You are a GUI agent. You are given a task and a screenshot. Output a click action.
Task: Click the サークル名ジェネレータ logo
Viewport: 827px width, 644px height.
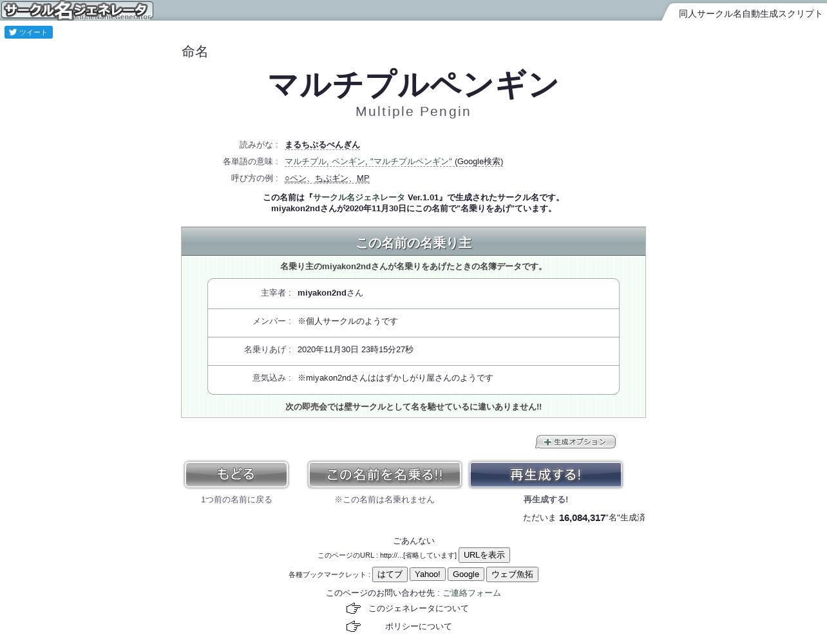(77, 10)
